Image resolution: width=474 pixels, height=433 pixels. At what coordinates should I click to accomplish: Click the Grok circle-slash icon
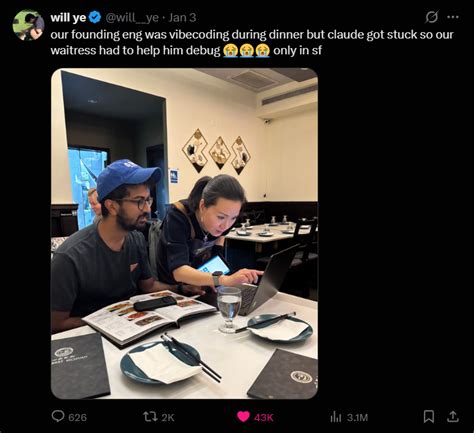(x=431, y=17)
